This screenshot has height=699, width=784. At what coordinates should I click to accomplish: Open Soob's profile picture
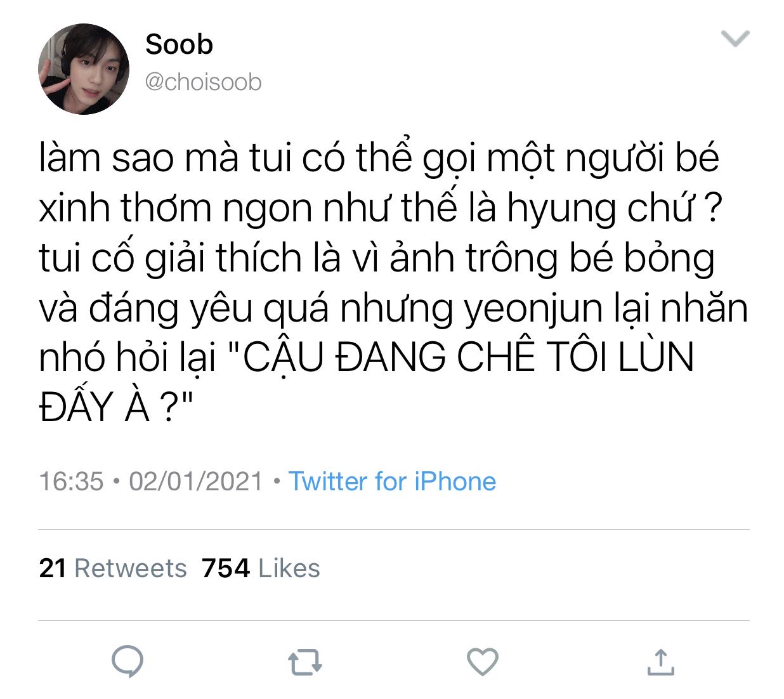84,69
